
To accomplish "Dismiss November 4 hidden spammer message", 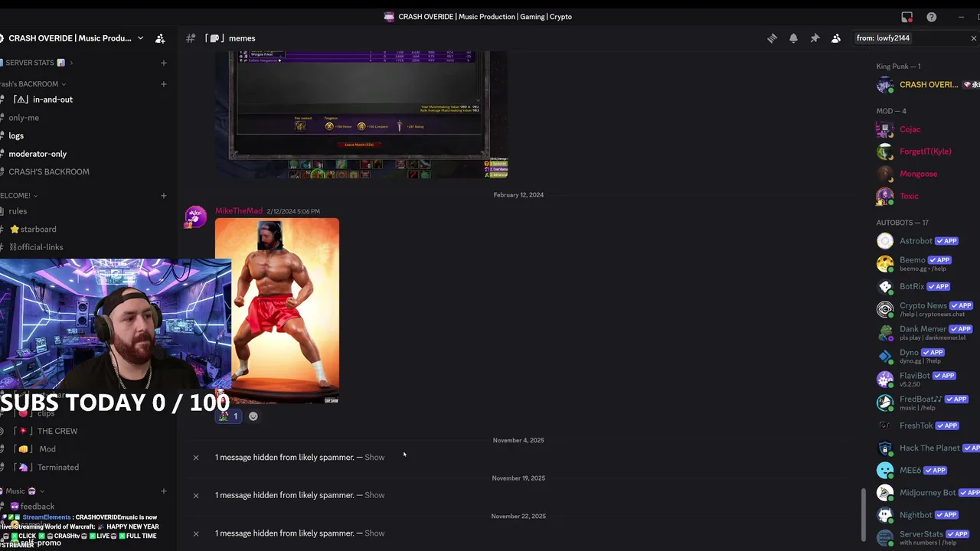I will [196, 458].
